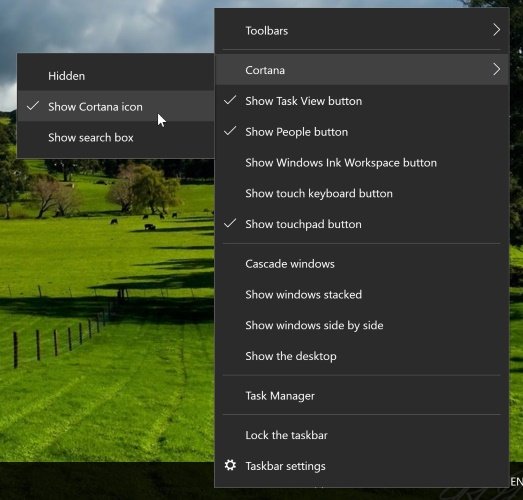This screenshot has height=500, width=523.
Task: Click the gear icon beside Taskbar settings
Action: tap(230, 465)
